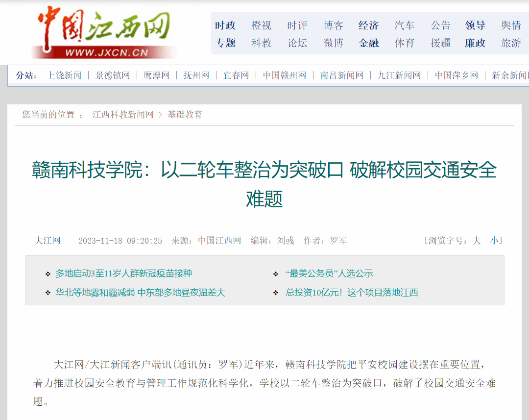
Task: Go to 江西科教新闻网 breadcrumb
Action: point(123,115)
